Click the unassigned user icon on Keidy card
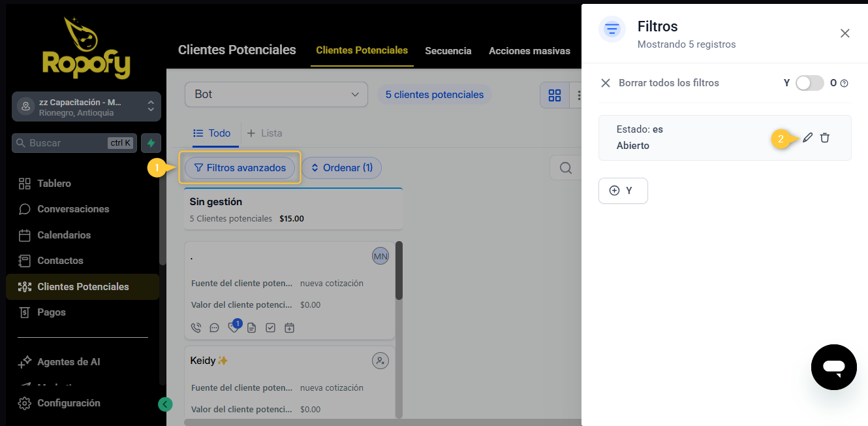 [x=380, y=360]
